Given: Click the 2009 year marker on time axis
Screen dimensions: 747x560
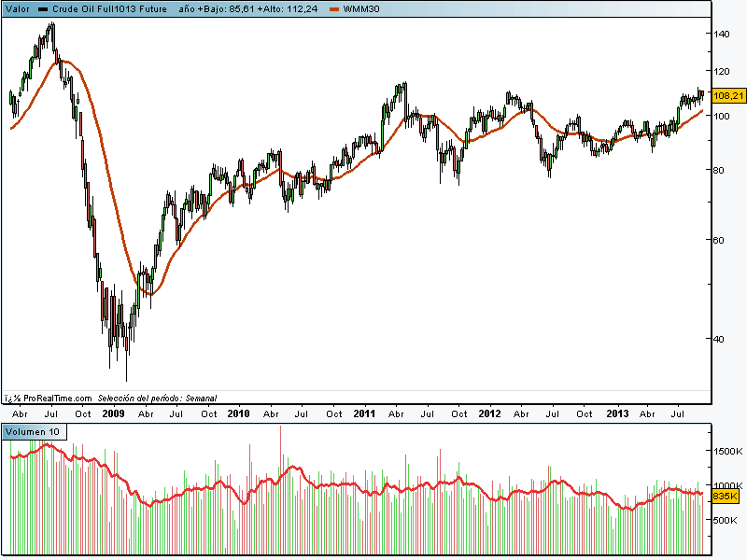Looking at the screenshot, I should 113,413.
